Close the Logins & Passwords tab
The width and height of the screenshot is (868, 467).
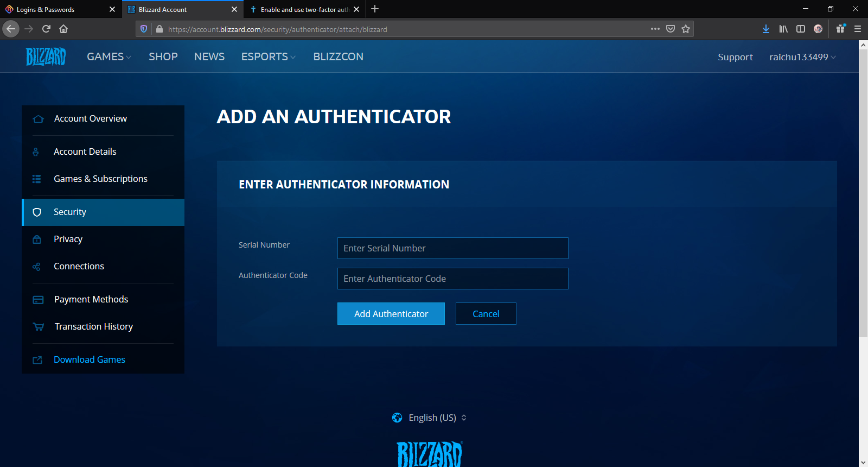coord(112,9)
